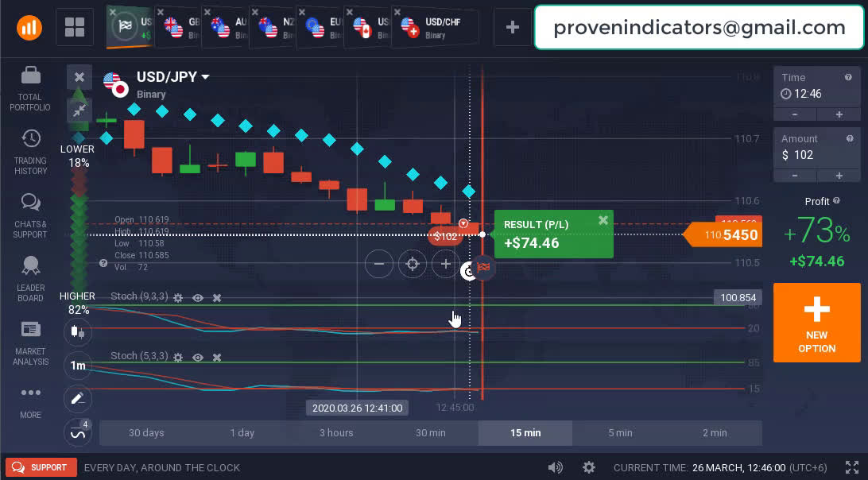Toggle visibility of Stoch (9,3,3) indicator
This screenshot has width=868, height=480.
[198, 298]
